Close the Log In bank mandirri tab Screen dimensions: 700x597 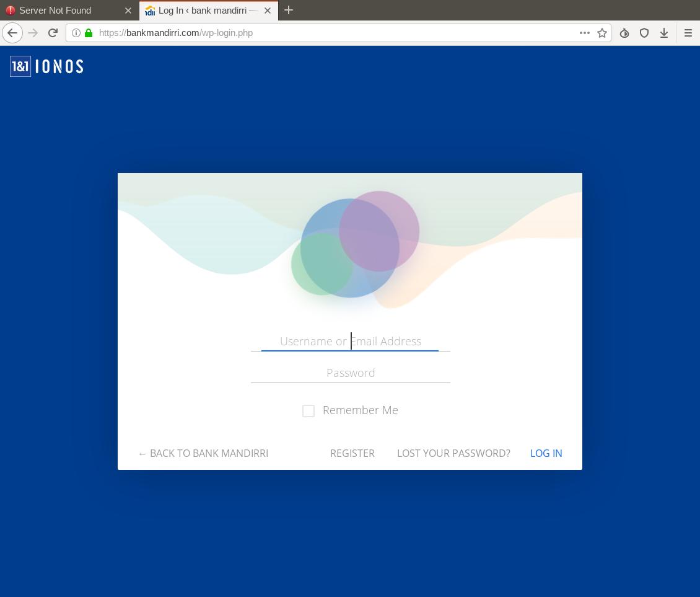point(268,11)
